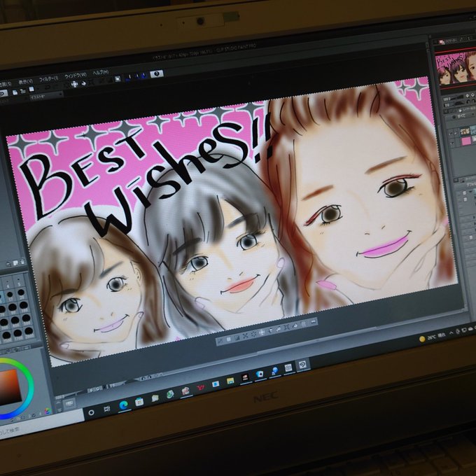
Task: Click Crop in the selection launcher
Action: tap(229, 339)
